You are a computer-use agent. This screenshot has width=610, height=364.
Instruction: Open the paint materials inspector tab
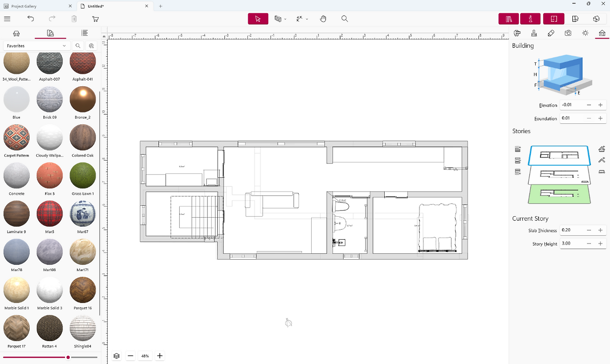coord(517,33)
